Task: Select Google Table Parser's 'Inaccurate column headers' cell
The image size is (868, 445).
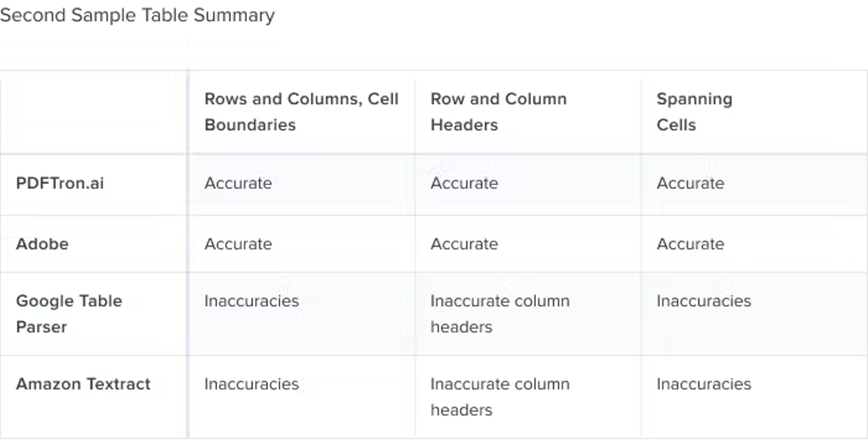Action: 500,314
